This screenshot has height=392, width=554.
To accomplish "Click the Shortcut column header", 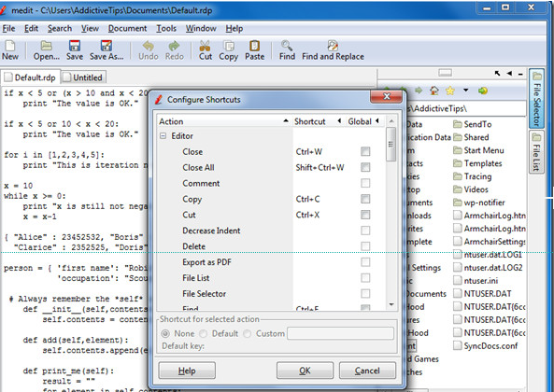I will coord(319,121).
